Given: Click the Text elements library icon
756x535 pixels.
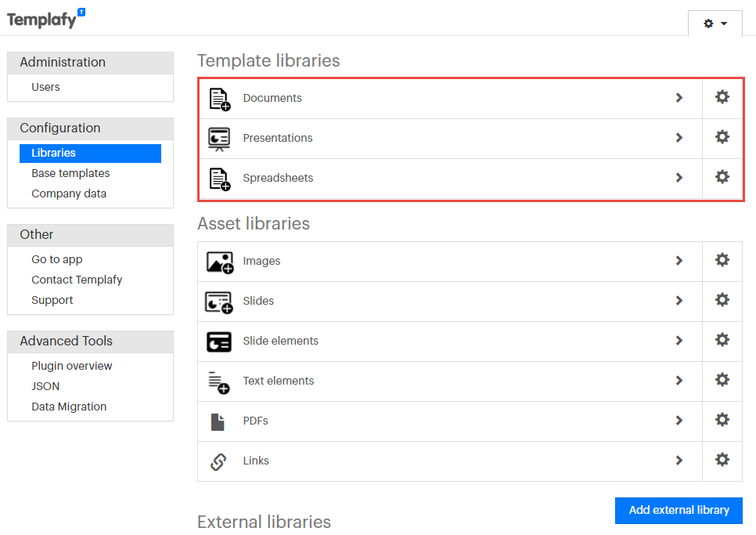Looking at the screenshot, I should pos(219,381).
